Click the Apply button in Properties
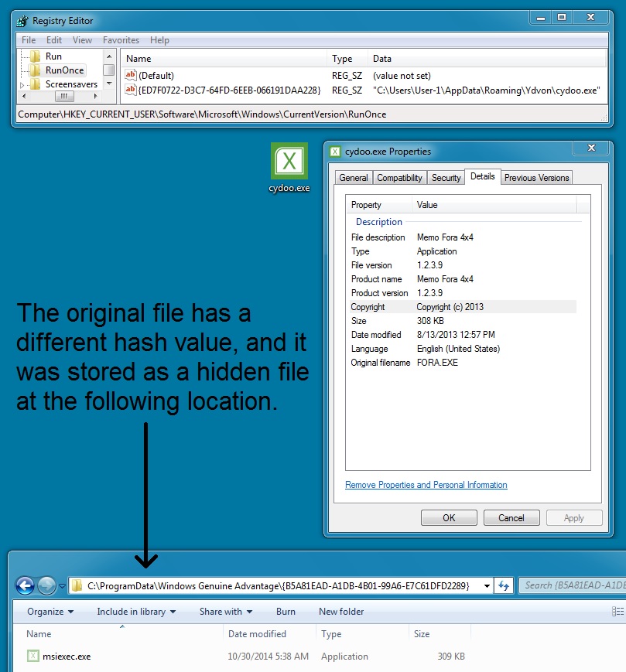Screen dimensions: 626x672 coord(574,517)
